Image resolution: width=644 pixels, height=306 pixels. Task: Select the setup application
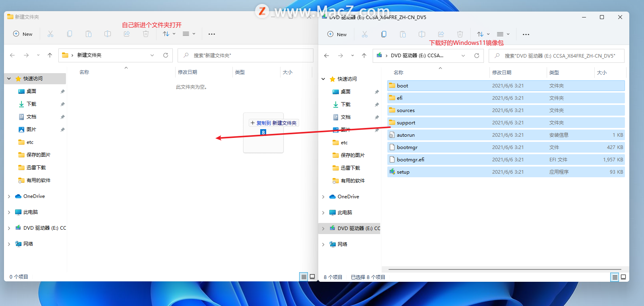(506, 172)
